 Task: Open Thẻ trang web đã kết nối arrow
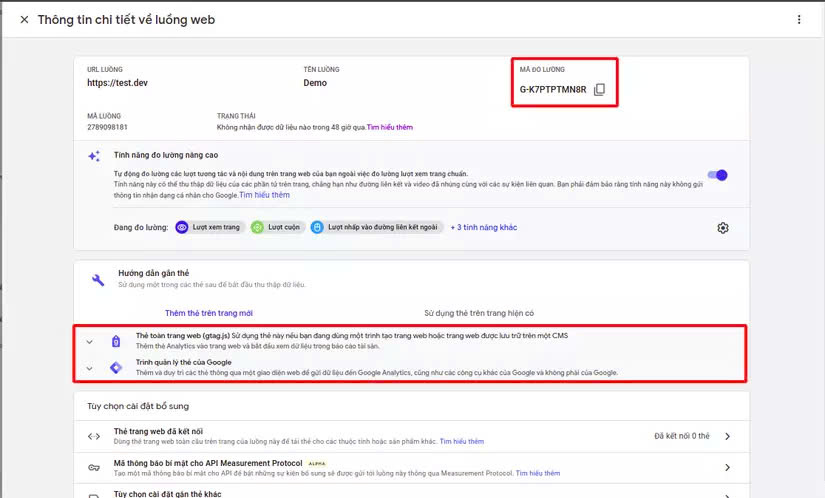(x=727, y=436)
